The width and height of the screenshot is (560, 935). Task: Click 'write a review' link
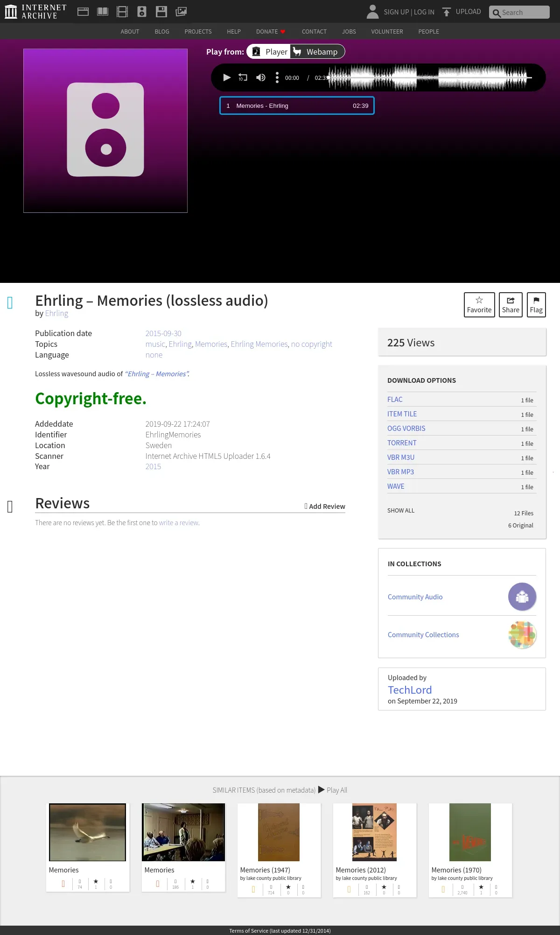tap(179, 523)
